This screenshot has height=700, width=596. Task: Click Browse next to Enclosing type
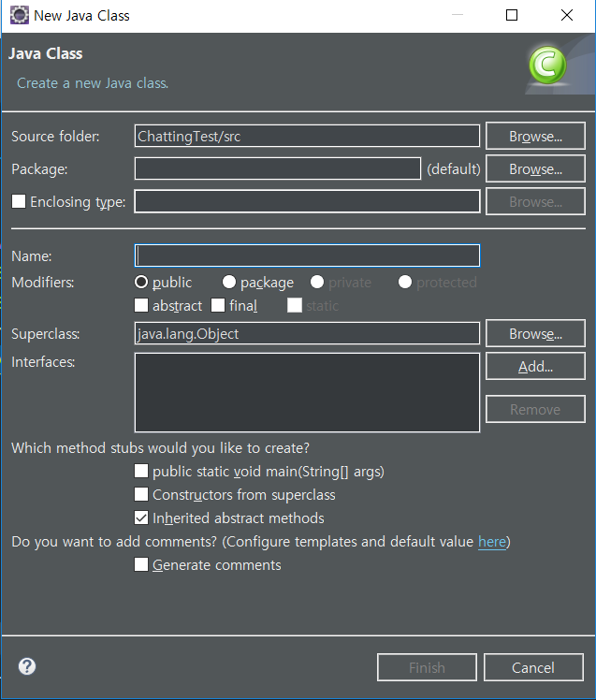(535, 201)
